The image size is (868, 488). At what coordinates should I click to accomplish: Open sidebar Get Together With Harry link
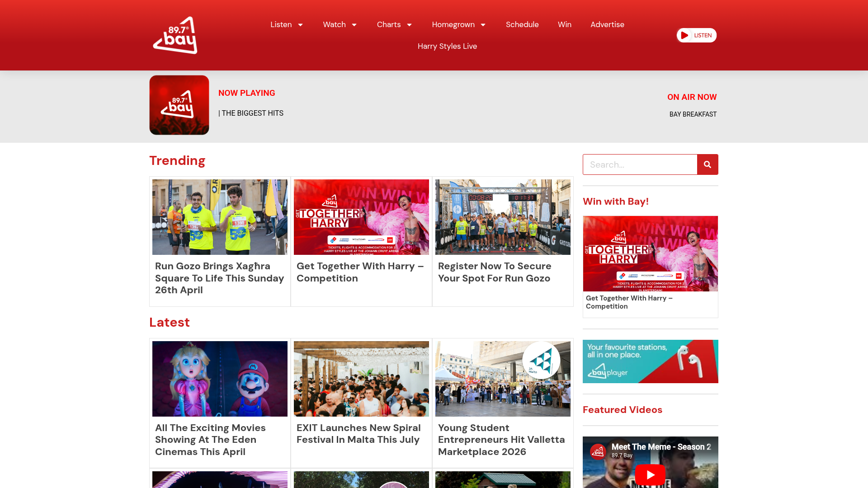coord(629,302)
